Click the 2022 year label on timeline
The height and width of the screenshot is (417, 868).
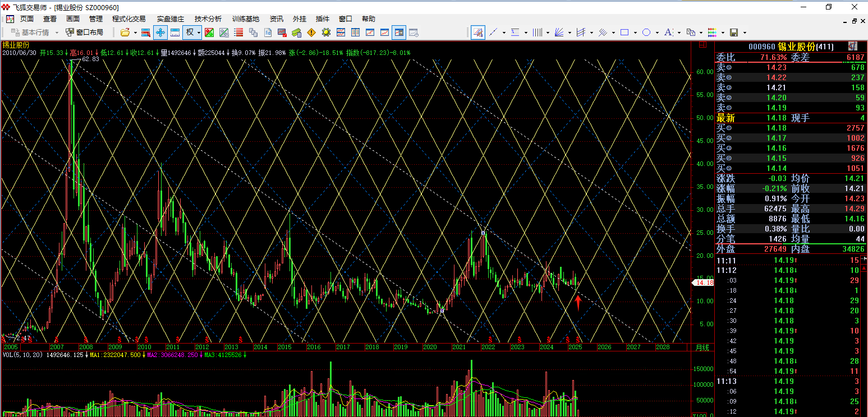click(x=488, y=347)
